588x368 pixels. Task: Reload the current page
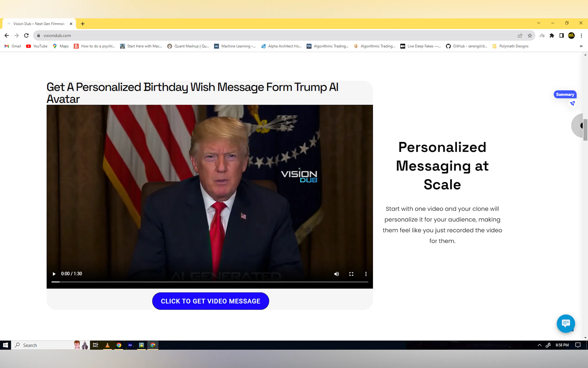[x=26, y=35]
